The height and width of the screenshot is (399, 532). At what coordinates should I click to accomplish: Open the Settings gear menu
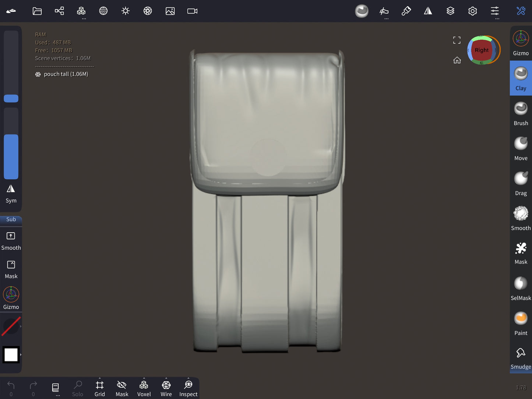(472, 11)
